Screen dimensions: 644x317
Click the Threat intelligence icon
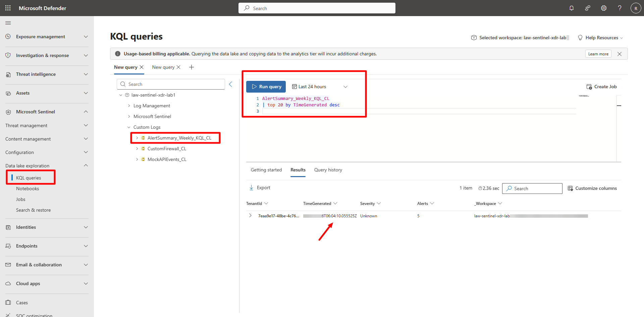point(8,74)
